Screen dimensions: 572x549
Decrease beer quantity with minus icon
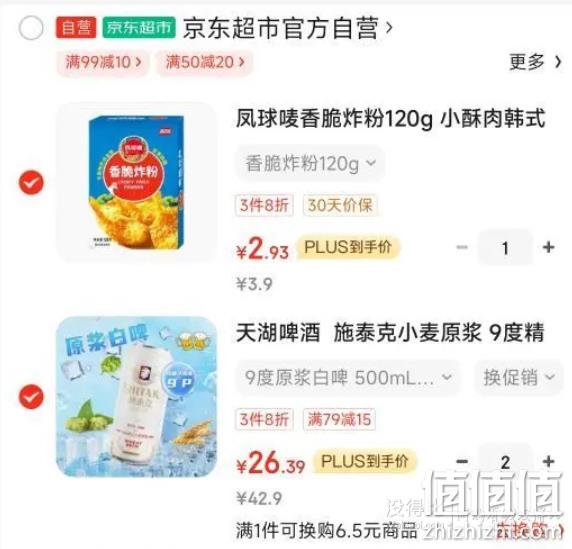pyautogui.click(x=462, y=461)
